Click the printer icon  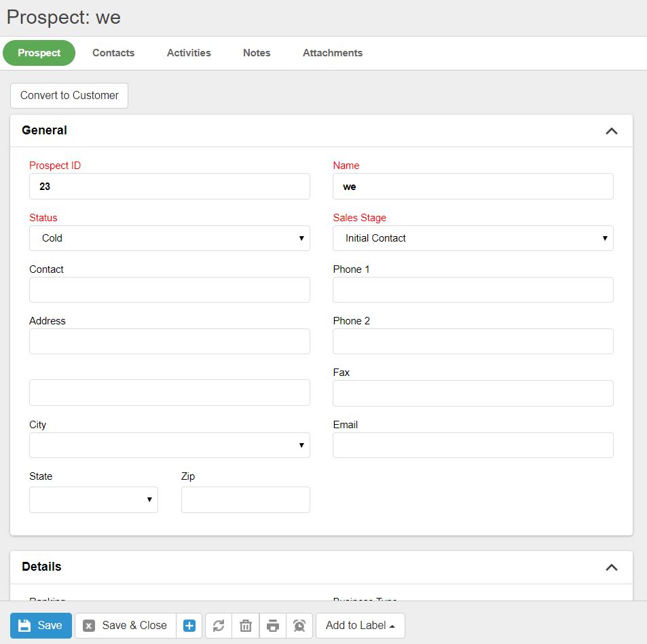(273, 626)
